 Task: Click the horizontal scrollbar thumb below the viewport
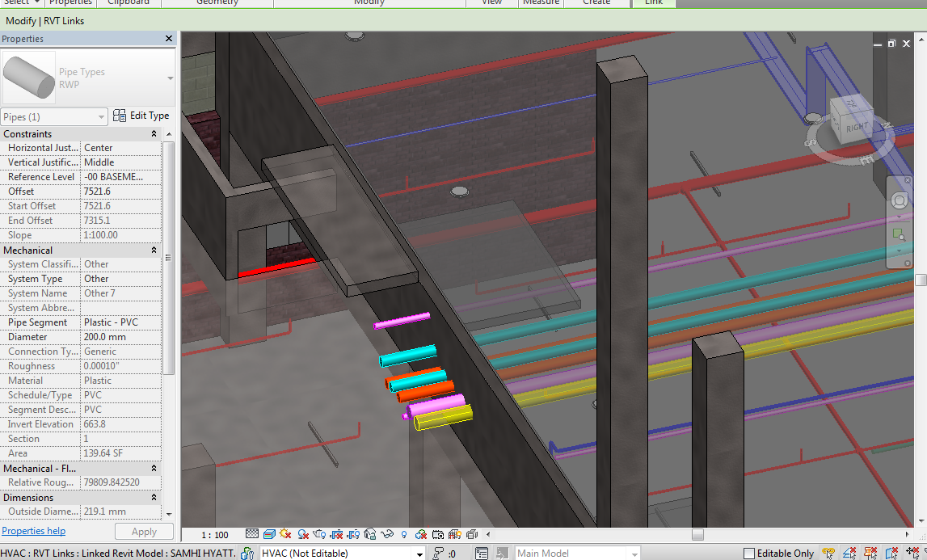697,534
